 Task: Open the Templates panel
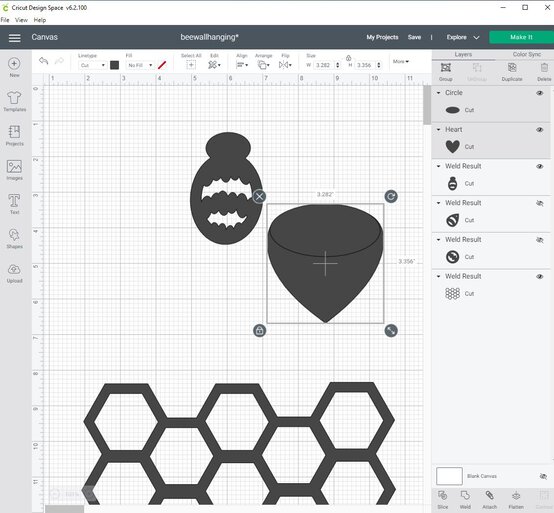[14, 101]
